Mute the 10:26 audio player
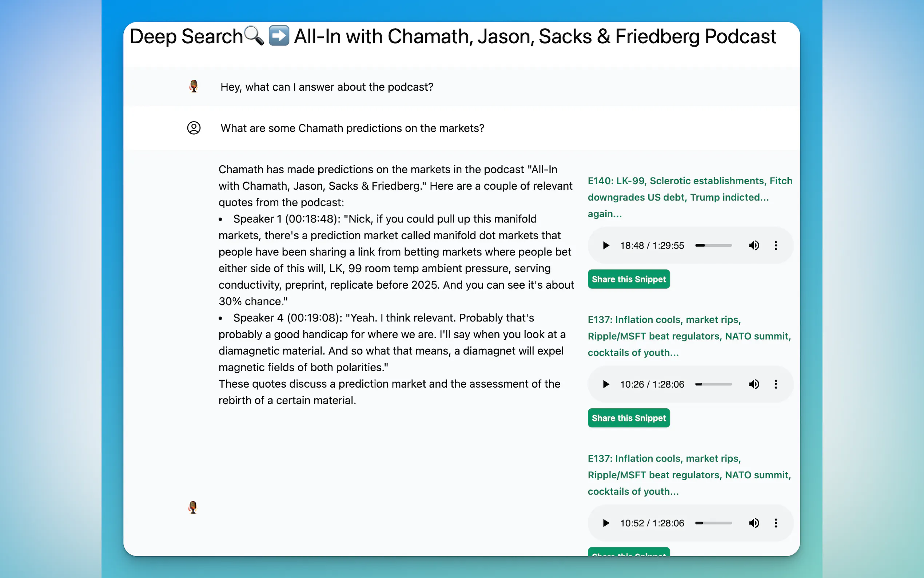 point(754,384)
